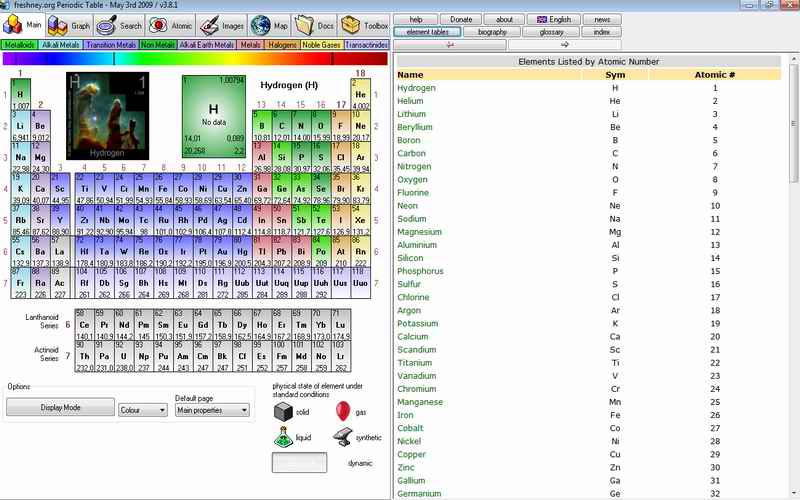The height and width of the screenshot is (500, 800).
Task: Click the red gas balloon icon
Action: (343, 411)
